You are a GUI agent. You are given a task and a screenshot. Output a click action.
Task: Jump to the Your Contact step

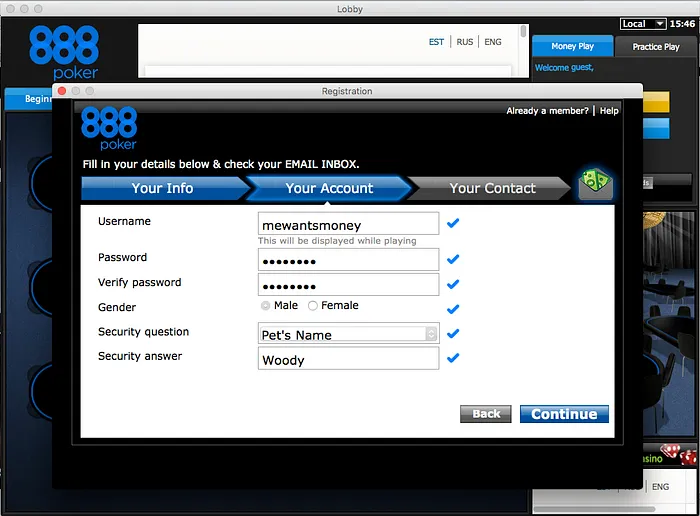[491, 188]
